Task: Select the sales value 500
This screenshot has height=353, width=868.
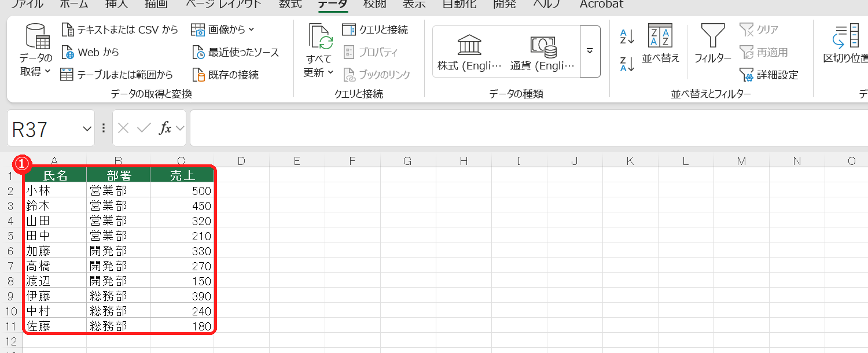Action: [x=182, y=190]
